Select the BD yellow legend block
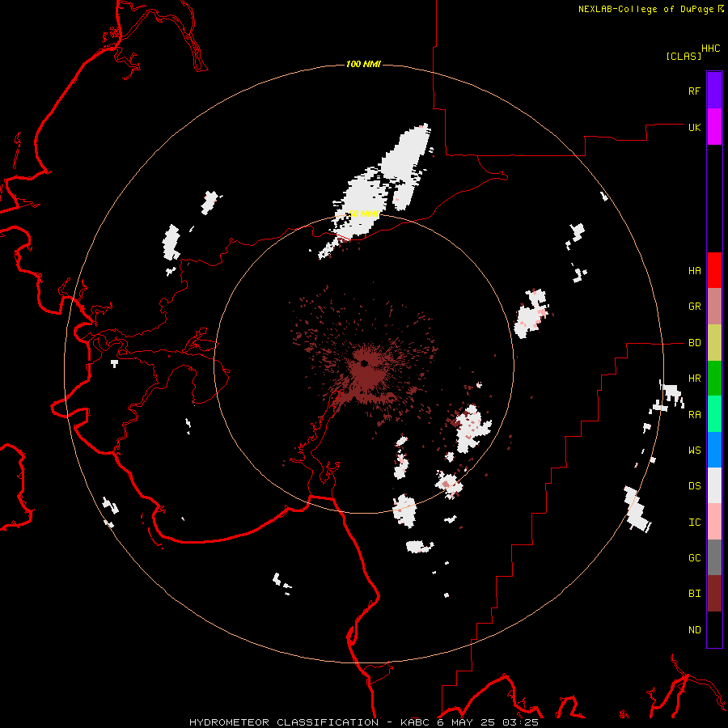 tap(714, 343)
